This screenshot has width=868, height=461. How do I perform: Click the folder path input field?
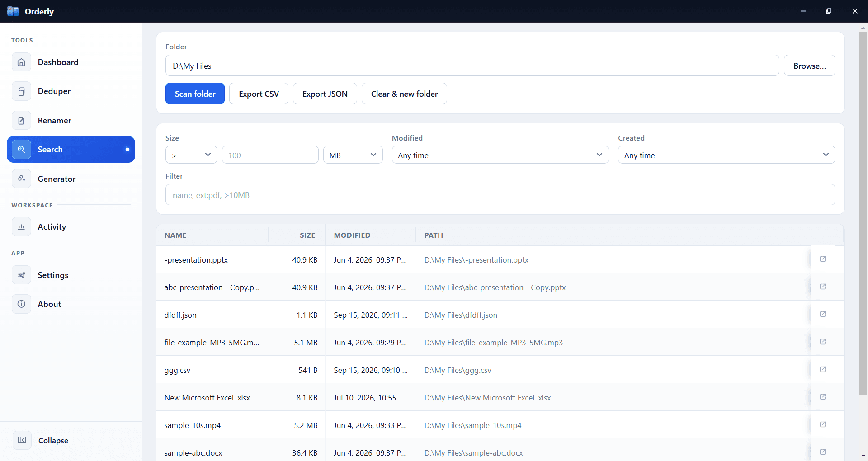472,66
